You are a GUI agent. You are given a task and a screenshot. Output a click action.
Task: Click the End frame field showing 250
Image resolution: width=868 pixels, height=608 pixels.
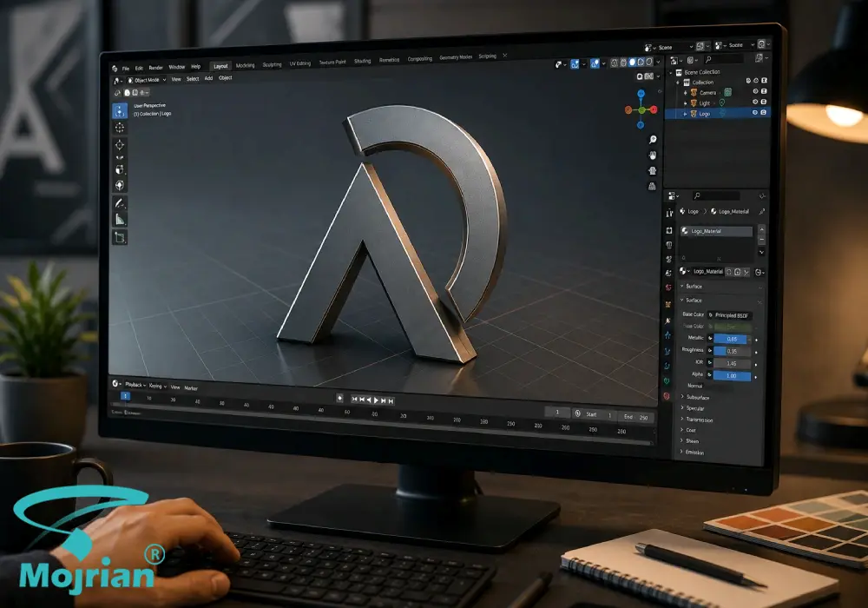tap(636, 417)
